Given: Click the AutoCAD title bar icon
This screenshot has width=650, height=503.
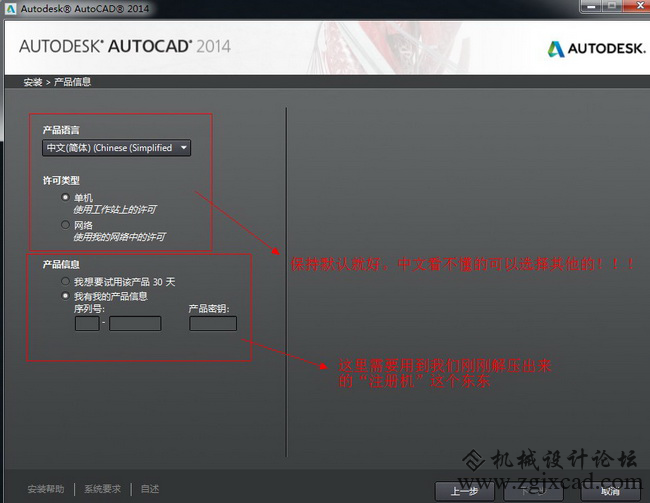Looking at the screenshot, I should pos(11,9).
